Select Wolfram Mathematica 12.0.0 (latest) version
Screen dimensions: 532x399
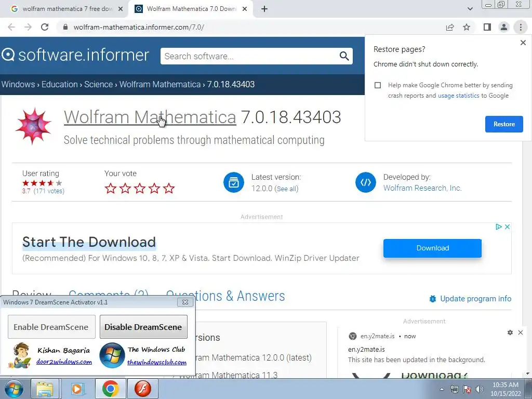point(253,357)
